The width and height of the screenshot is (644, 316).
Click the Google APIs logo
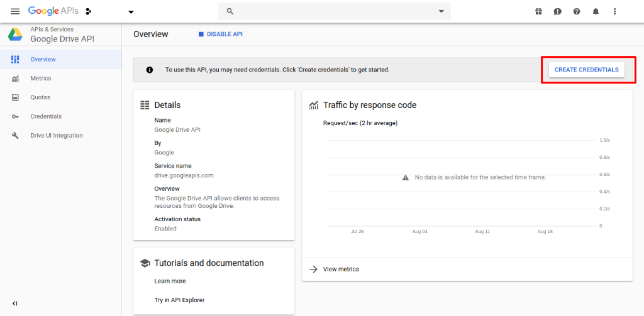pyautogui.click(x=53, y=11)
